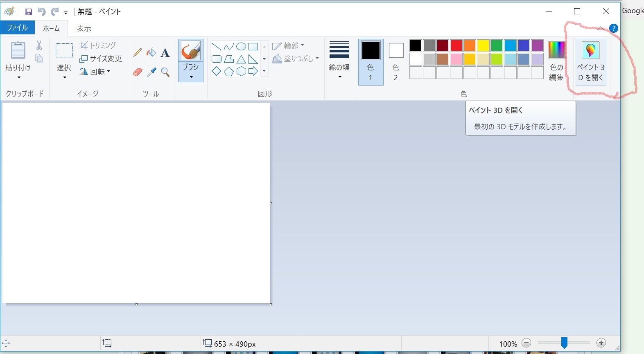Pick the dark gray color swatch
This screenshot has width=644, height=354.
tap(429, 45)
